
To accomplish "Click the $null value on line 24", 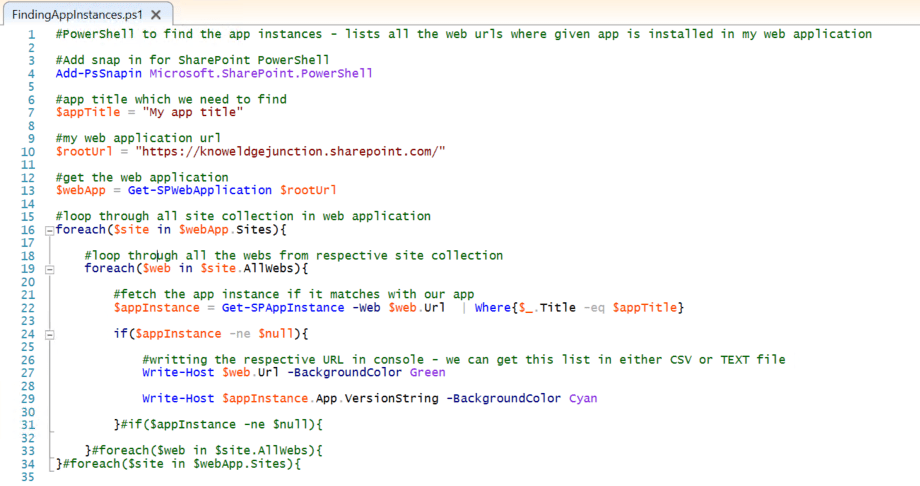I will click(276, 333).
